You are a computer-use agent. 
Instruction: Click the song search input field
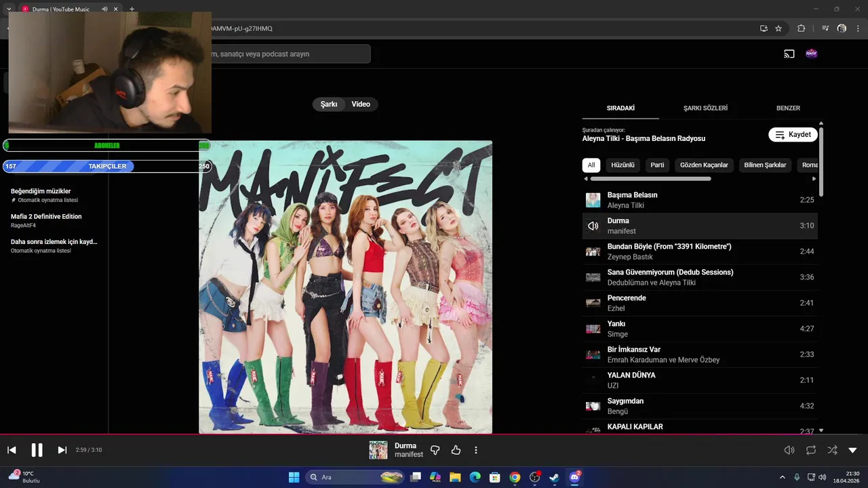290,54
